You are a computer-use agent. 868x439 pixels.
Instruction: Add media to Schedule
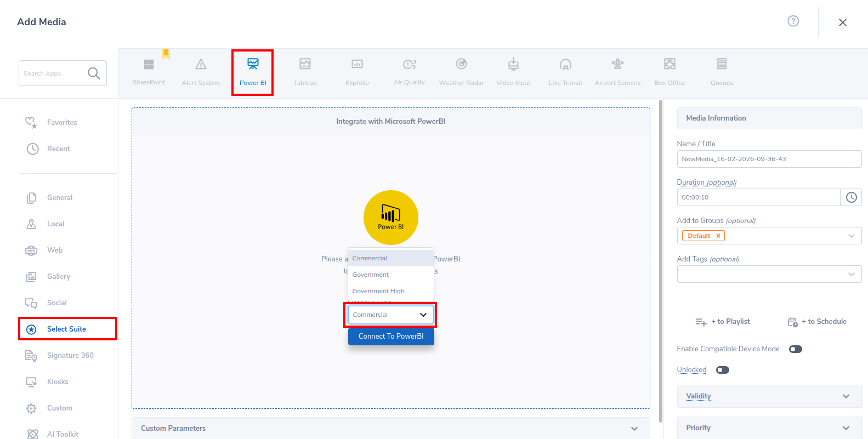[817, 322]
